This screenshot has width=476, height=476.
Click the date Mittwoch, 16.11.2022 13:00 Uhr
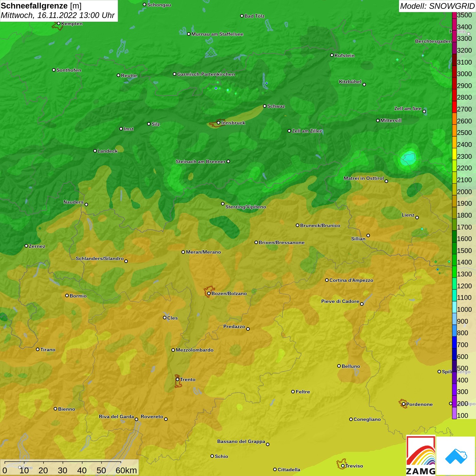58,15
